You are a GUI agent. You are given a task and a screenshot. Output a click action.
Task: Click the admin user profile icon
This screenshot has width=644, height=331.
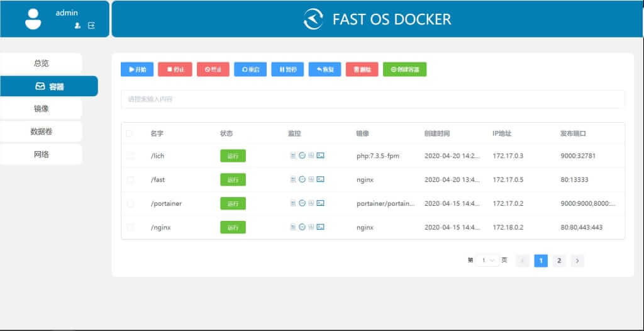click(77, 26)
